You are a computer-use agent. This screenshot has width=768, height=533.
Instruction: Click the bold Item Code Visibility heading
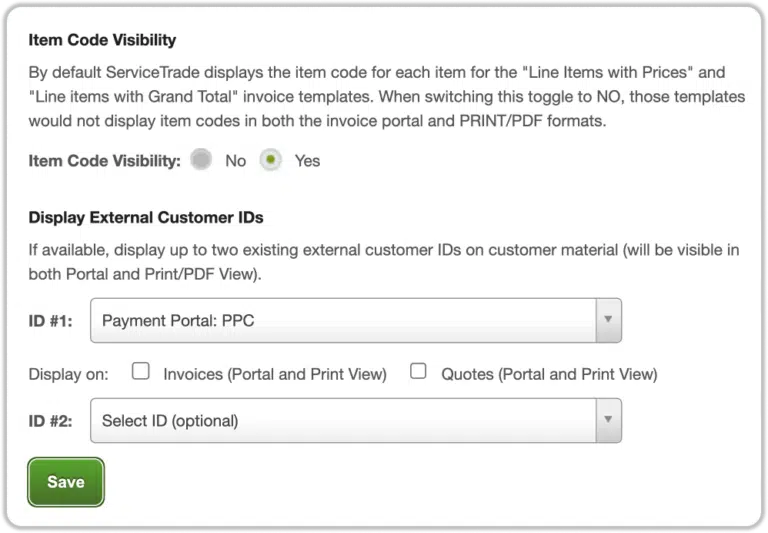102,41
